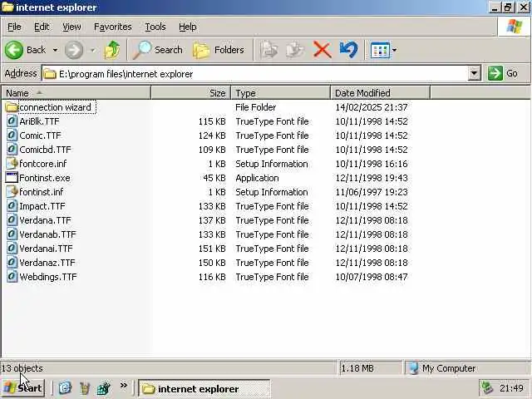Open the View menu

pos(71,27)
